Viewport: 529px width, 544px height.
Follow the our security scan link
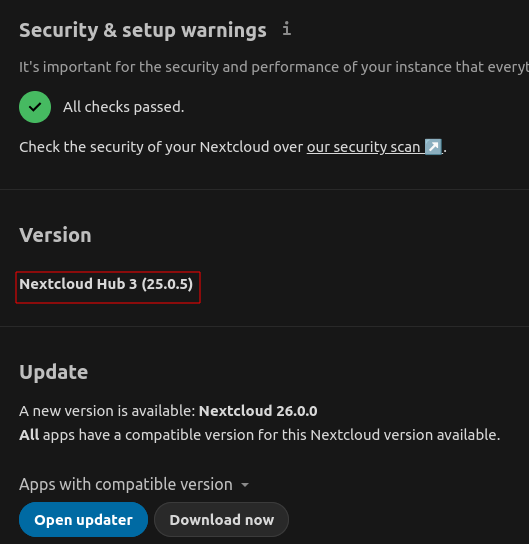[374, 147]
